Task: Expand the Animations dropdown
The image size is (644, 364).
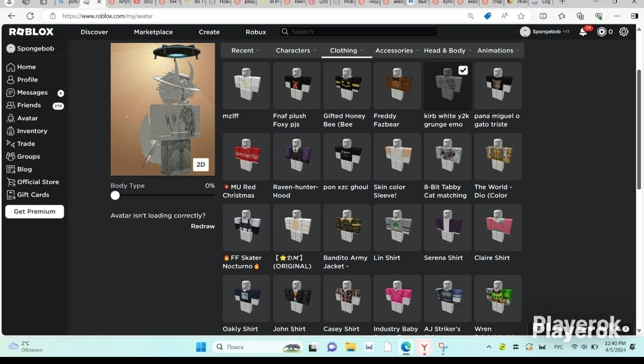Action: click(x=498, y=51)
